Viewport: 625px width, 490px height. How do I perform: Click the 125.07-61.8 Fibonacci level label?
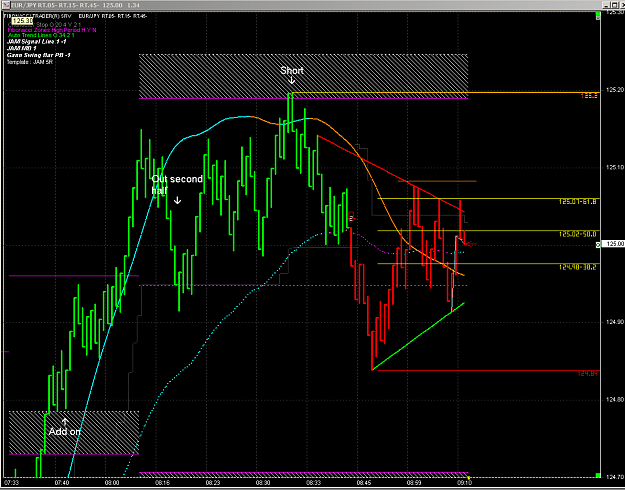[577, 202]
